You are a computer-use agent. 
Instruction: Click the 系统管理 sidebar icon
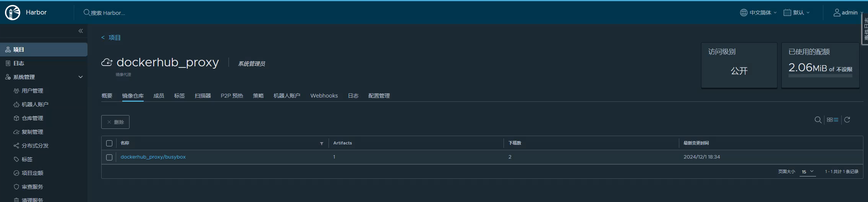(8, 77)
